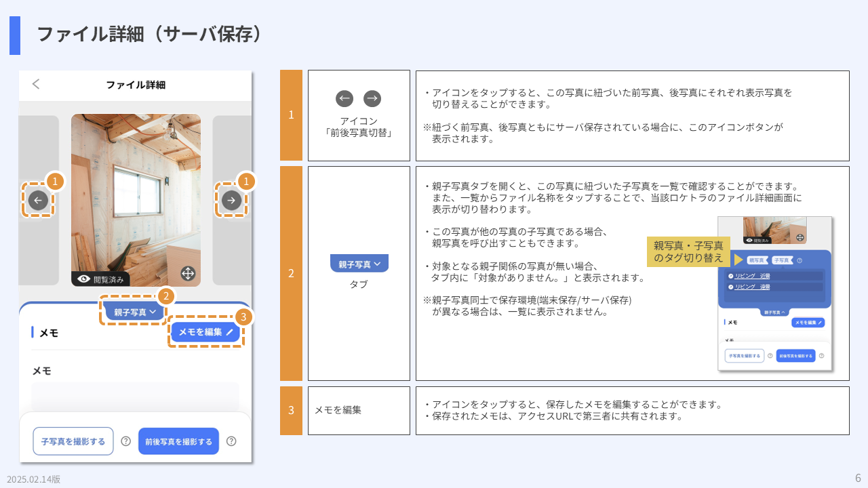This screenshot has width=868, height=488.
Task: Tap the large メモを編集 button in phone mockup
Action: [205, 331]
